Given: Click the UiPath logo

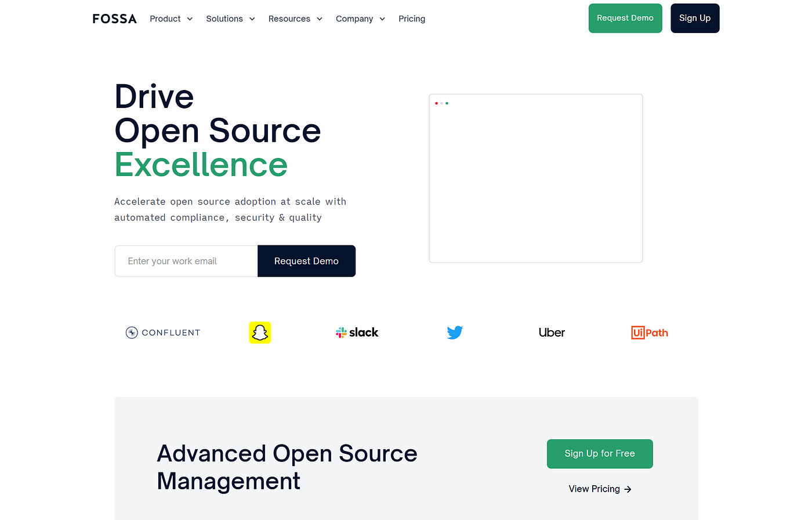Looking at the screenshot, I should 650,333.
